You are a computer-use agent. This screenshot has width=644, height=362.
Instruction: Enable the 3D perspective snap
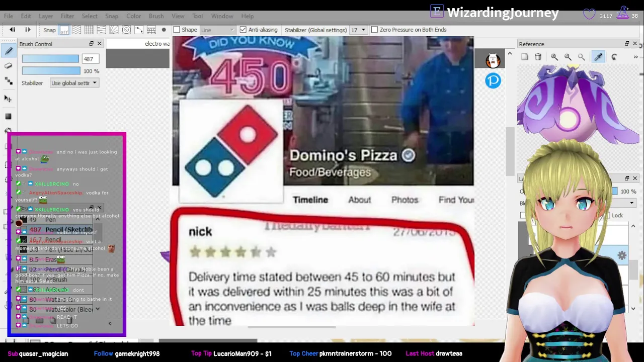151,30
